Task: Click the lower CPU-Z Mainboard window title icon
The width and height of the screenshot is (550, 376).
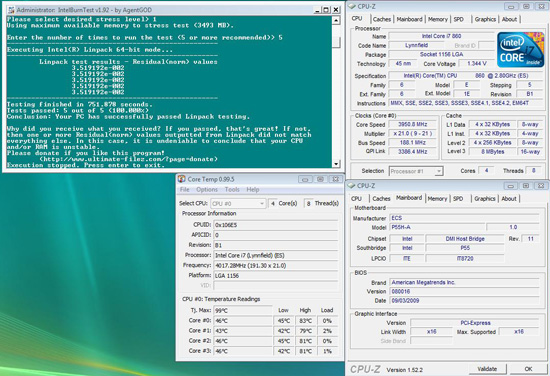Action: coord(351,186)
